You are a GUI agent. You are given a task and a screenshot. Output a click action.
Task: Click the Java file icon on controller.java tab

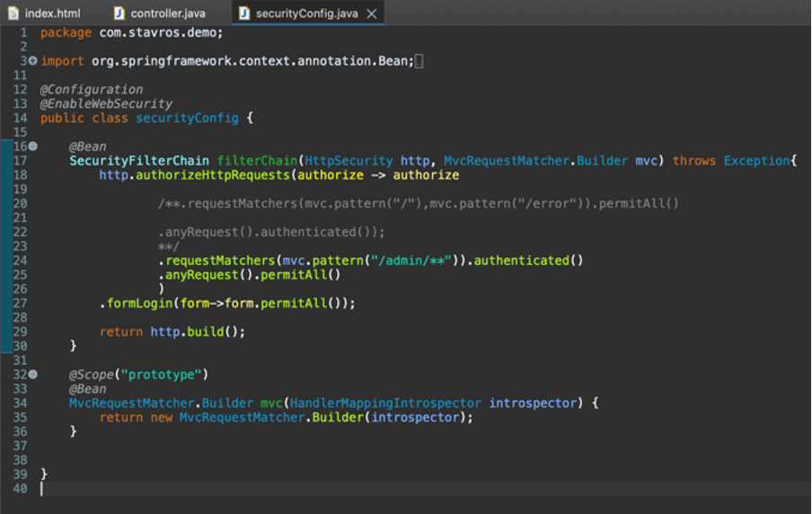[119, 13]
